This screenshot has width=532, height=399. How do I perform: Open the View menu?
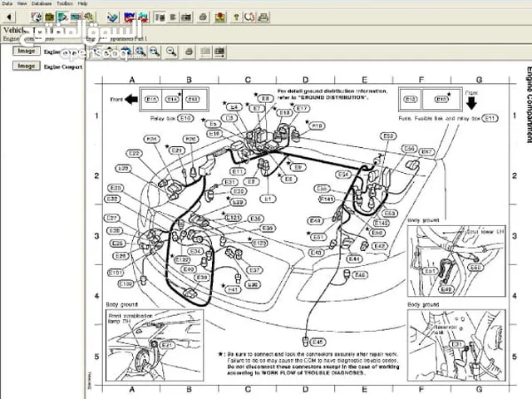point(22,4)
